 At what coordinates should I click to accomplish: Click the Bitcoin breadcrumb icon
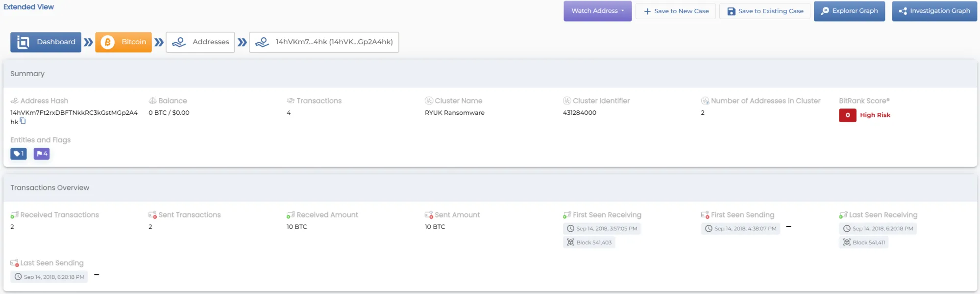coord(107,42)
